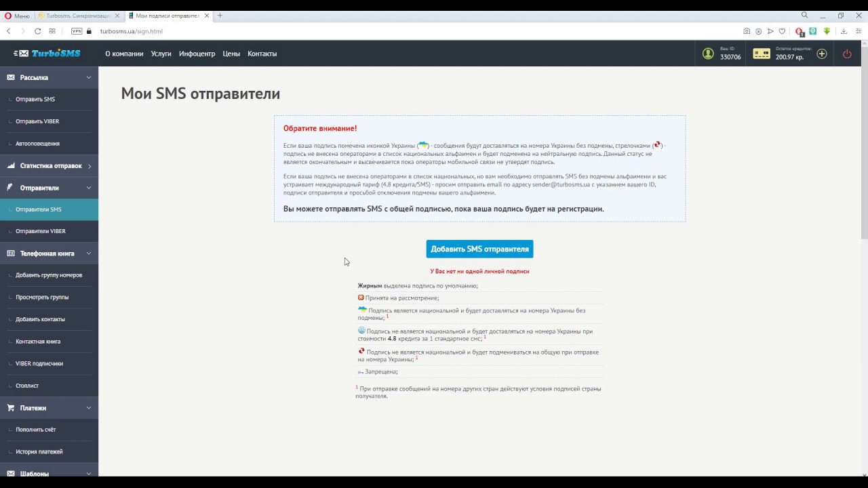The image size is (868, 488).
Task: Open Добавить группу номеров
Action: pos(49,275)
